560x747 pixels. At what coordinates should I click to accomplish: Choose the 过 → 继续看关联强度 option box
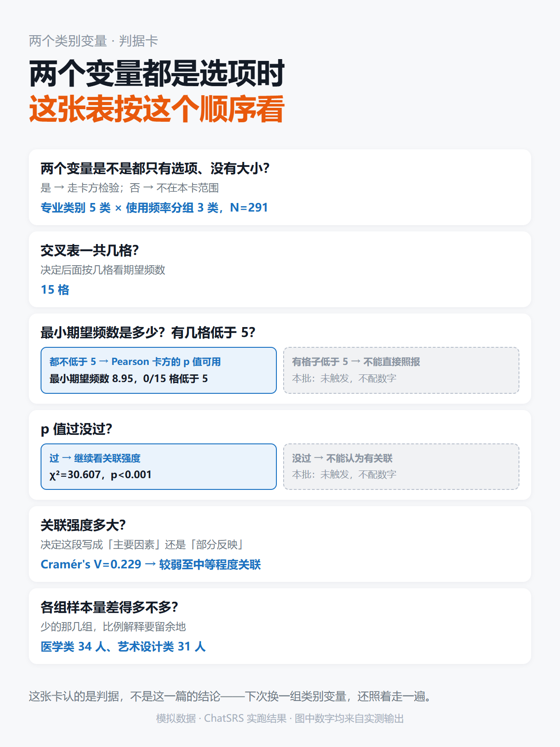[159, 466]
